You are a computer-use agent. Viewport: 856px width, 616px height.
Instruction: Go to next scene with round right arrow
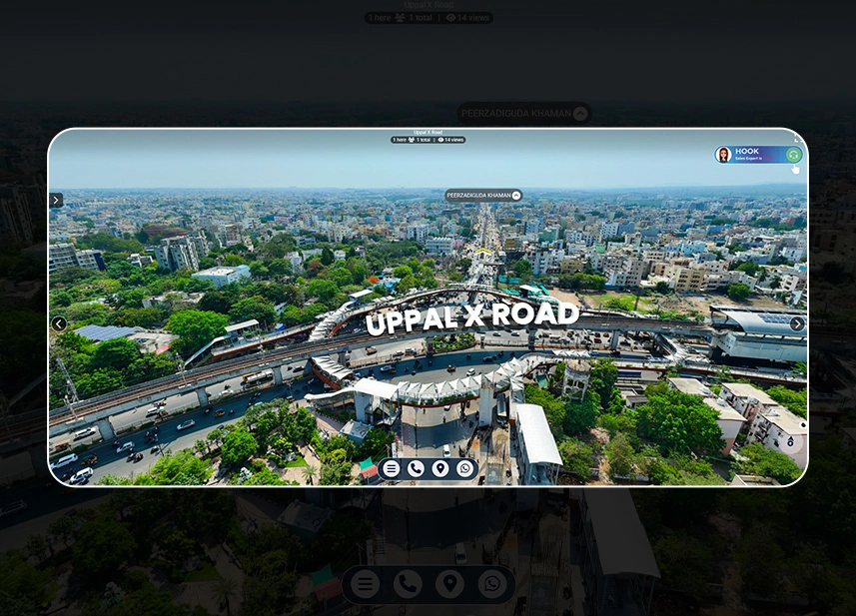(797, 323)
